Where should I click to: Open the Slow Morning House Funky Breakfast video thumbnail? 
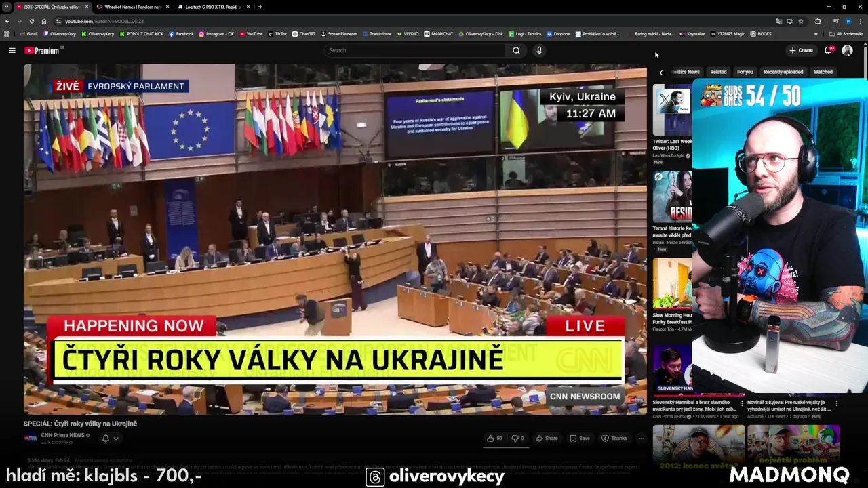tap(672, 283)
